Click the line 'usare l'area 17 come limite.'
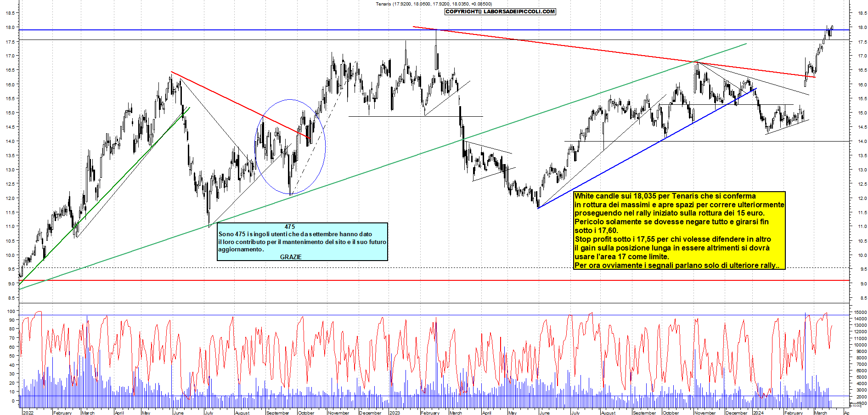This screenshot has height=415, width=868. [622, 256]
